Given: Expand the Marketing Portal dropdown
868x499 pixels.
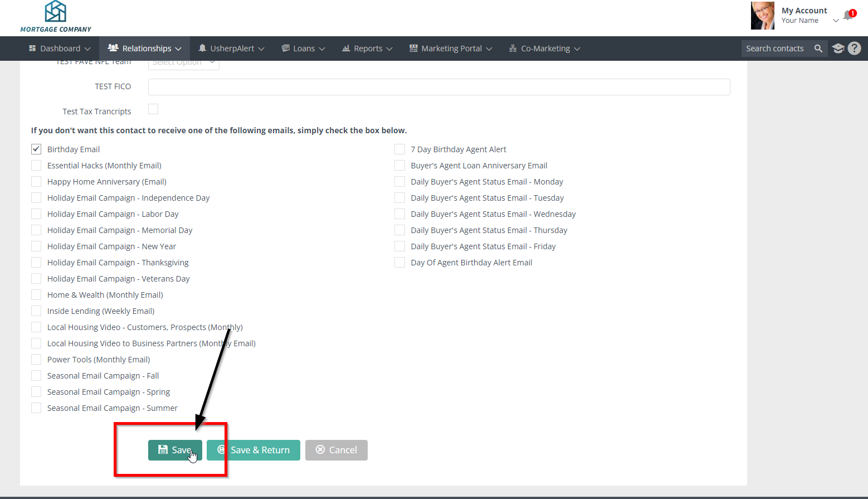Looking at the screenshot, I should click(x=451, y=49).
